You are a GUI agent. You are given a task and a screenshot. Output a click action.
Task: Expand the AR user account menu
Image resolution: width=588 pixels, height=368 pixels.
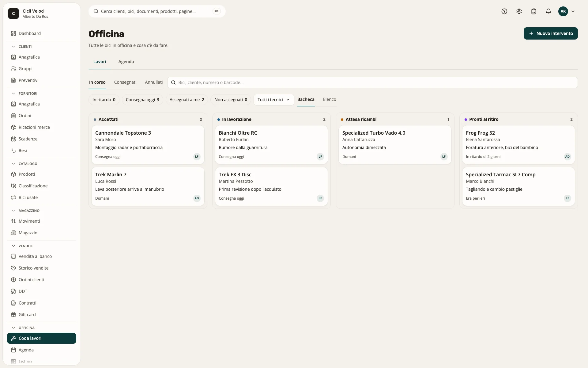pos(567,11)
